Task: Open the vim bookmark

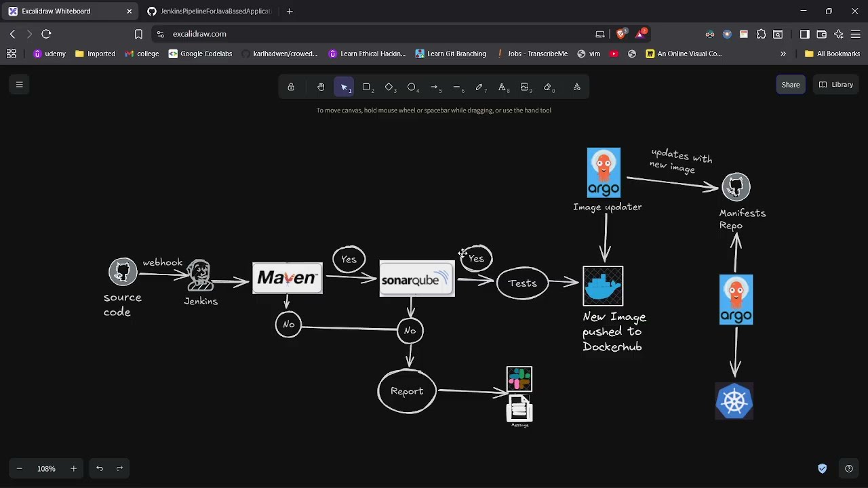Action: click(x=588, y=54)
